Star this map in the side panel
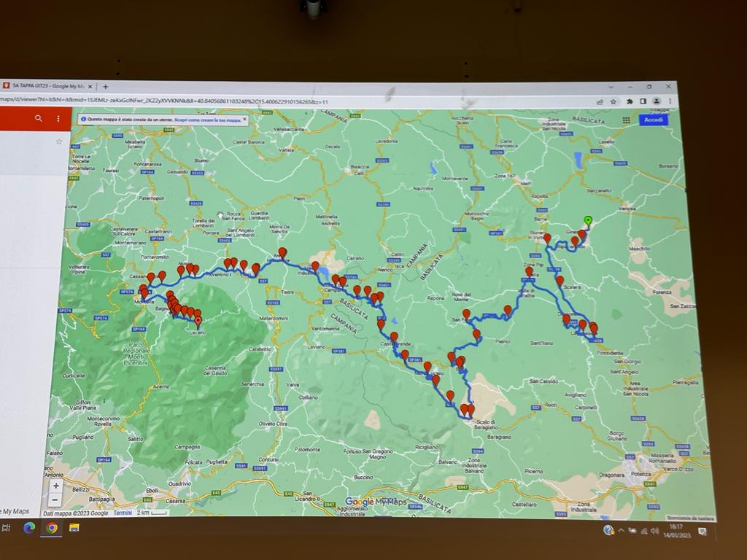This screenshot has height=560, width=747. click(59, 141)
